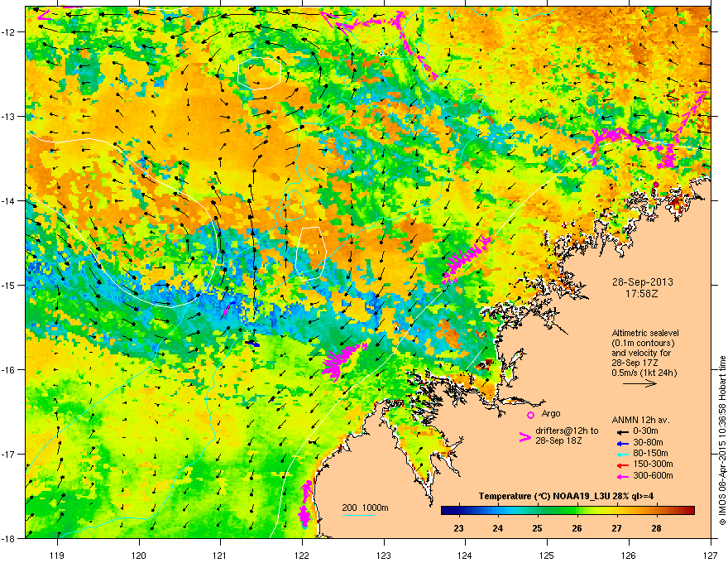
Task: Click the 25 tick on temperature scale
Action: [537, 528]
